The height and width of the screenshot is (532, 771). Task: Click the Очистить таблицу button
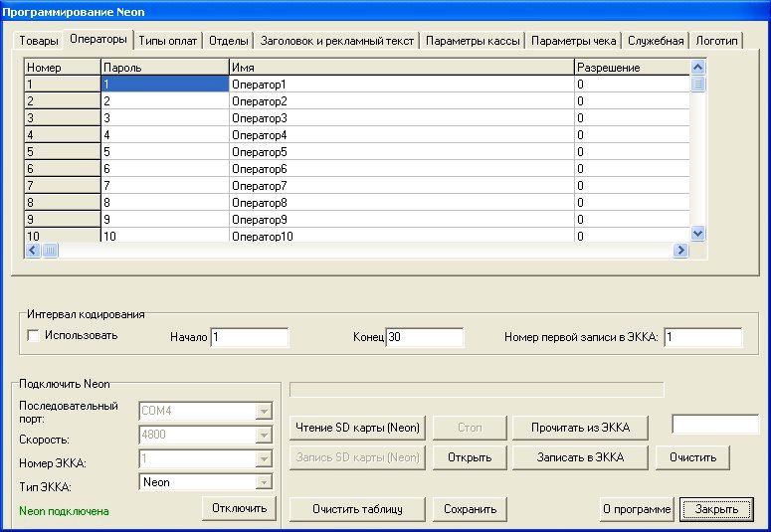click(x=357, y=509)
